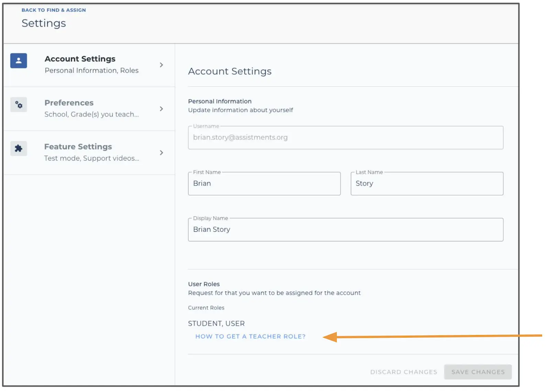Expand the Account Settings chevron

pos(161,65)
